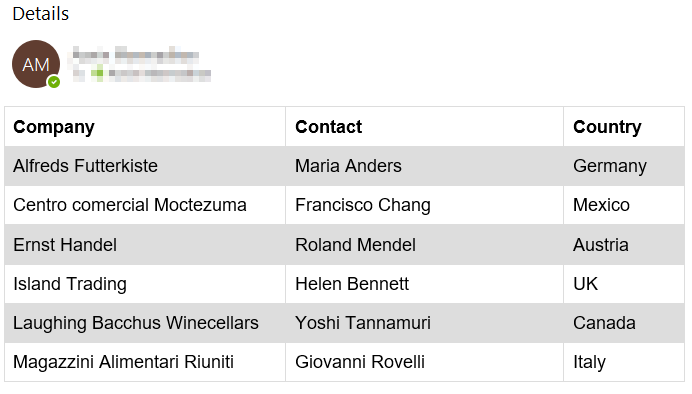The height and width of the screenshot is (394, 692).
Task: Click the Details heading
Action: (x=41, y=14)
